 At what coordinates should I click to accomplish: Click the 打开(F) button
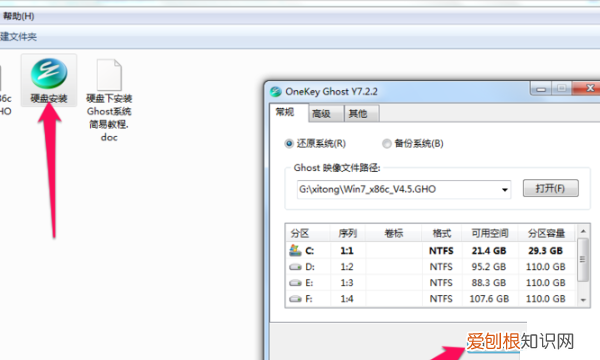coord(551,189)
